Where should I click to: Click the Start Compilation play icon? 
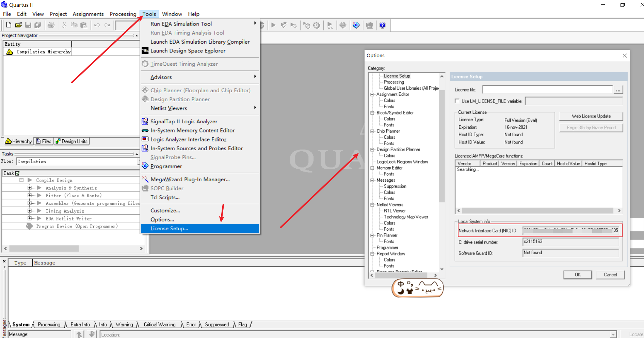pos(273,25)
